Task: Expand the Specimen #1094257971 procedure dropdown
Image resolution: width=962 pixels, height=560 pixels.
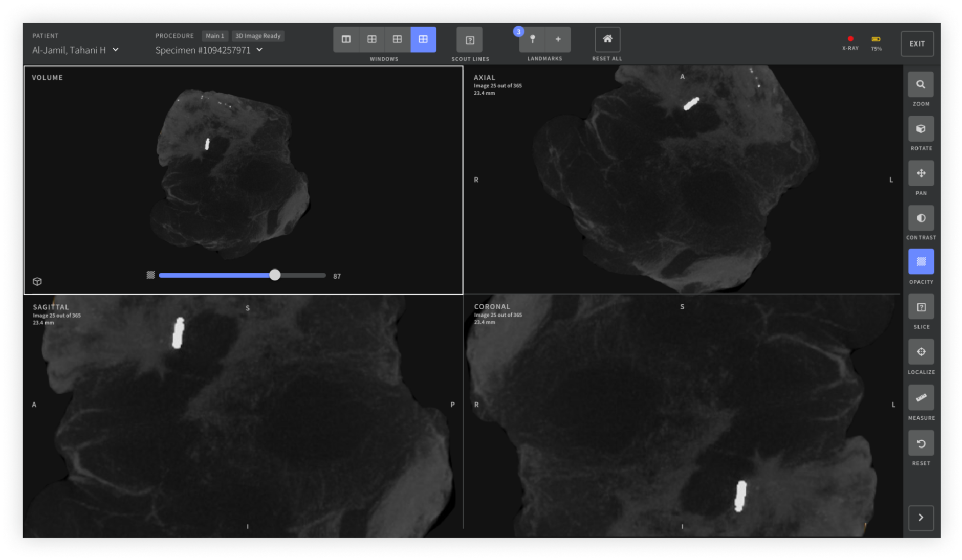Action: click(x=259, y=50)
